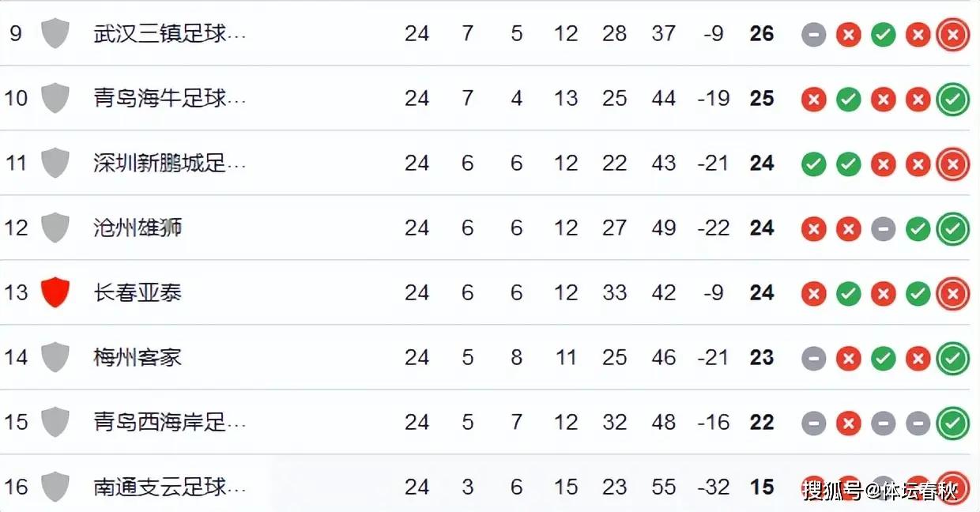Click the grey crest beside 武汉三镇足球
This screenshot has width=980, height=512.
pos(55,33)
